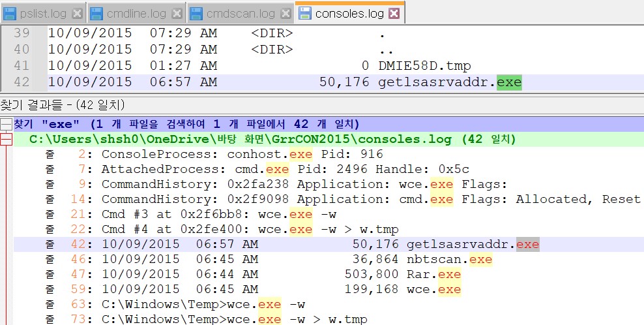
Task: Select the search header 찾기 "exe" row
Action: pyautogui.click(x=329, y=124)
